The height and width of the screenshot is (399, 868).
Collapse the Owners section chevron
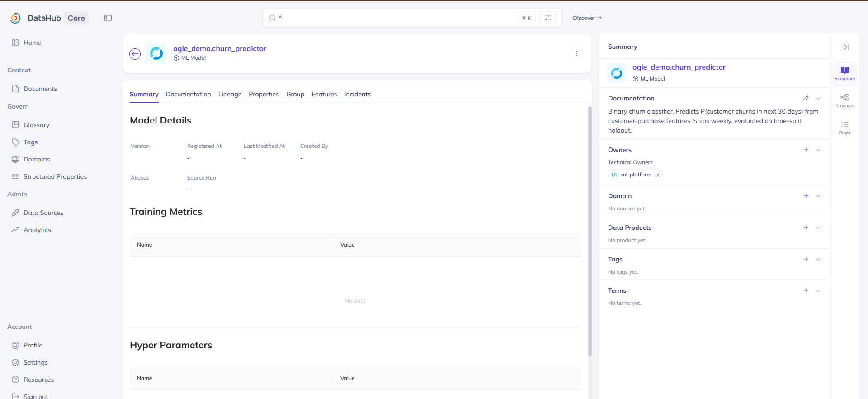coord(818,150)
